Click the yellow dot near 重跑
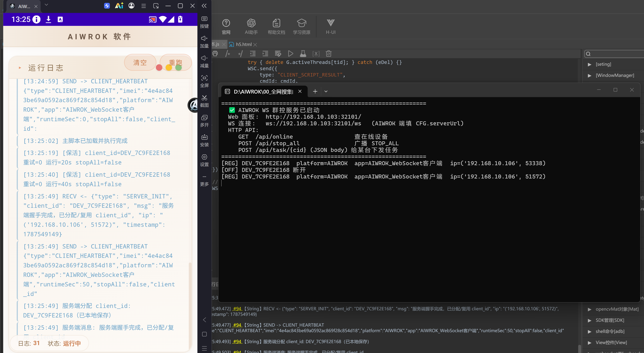 pyautogui.click(x=169, y=67)
